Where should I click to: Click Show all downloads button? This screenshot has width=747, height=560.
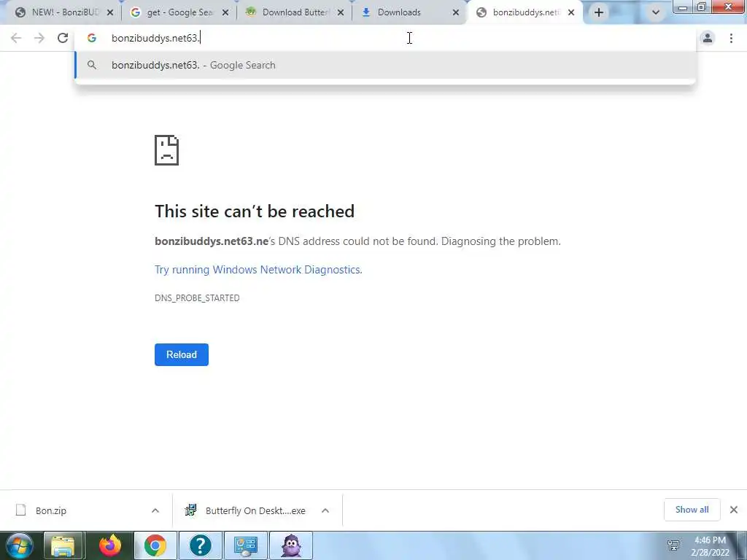[x=692, y=510]
